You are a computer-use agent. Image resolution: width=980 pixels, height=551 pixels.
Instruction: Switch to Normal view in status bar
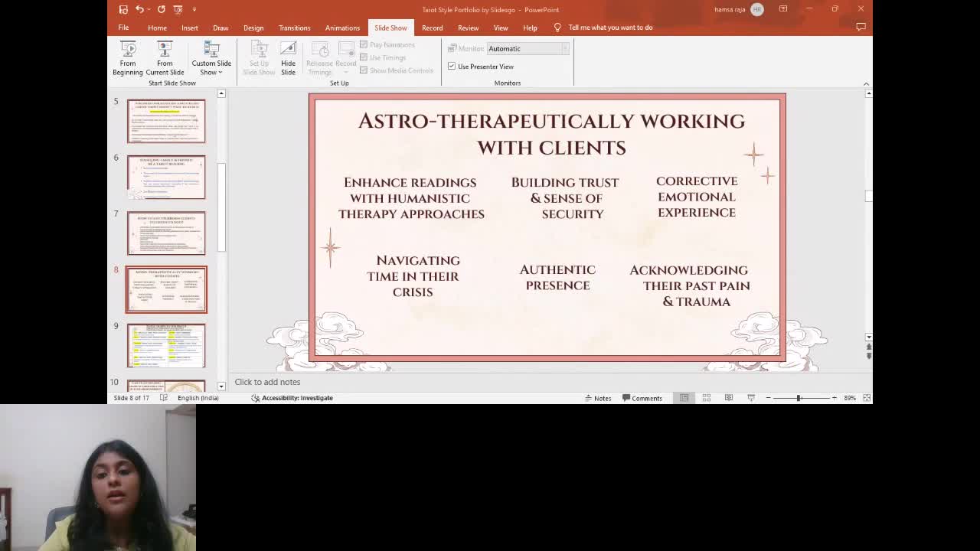[x=684, y=398]
